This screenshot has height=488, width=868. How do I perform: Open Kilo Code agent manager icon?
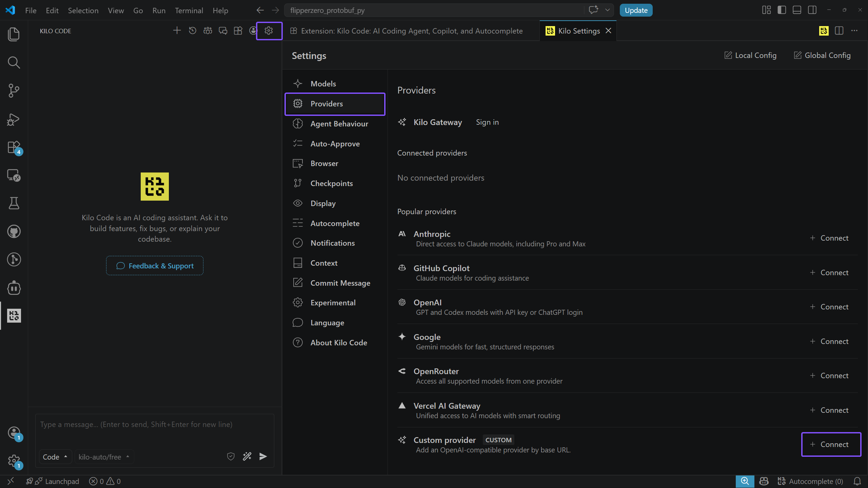[x=208, y=30]
